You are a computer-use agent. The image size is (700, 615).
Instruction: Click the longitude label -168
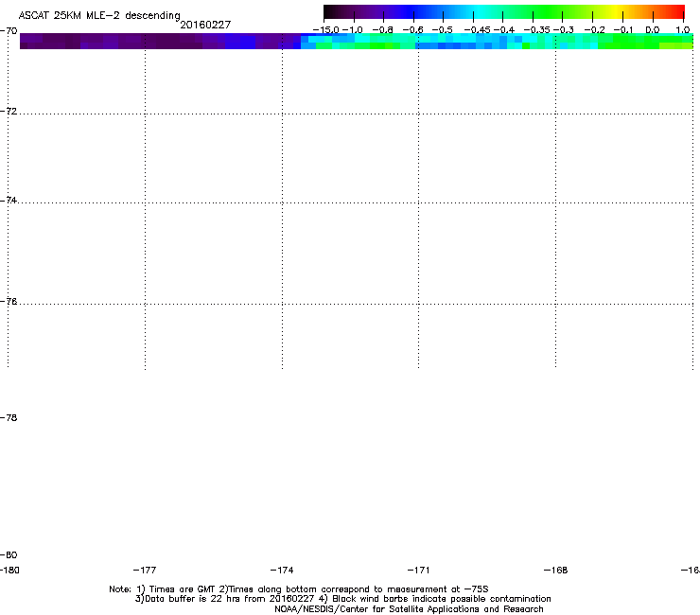pyautogui.click(x=555, y=570)
